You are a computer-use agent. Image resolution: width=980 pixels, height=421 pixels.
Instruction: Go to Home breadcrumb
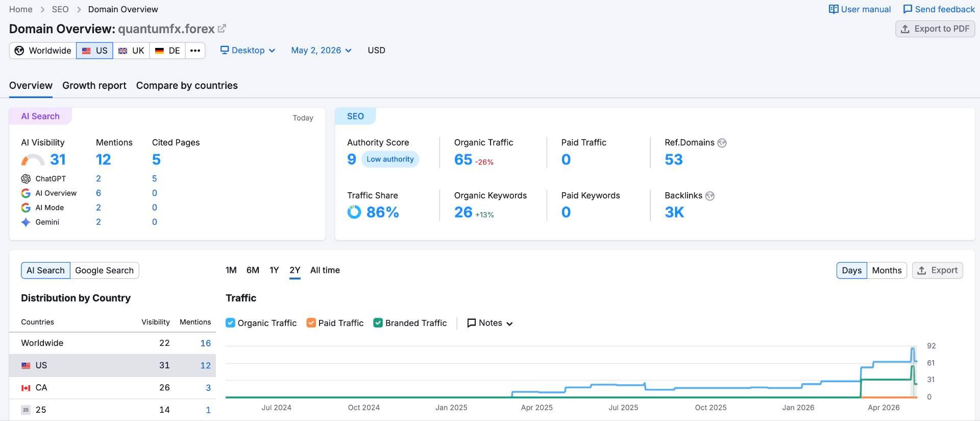[x=20, y=9]
